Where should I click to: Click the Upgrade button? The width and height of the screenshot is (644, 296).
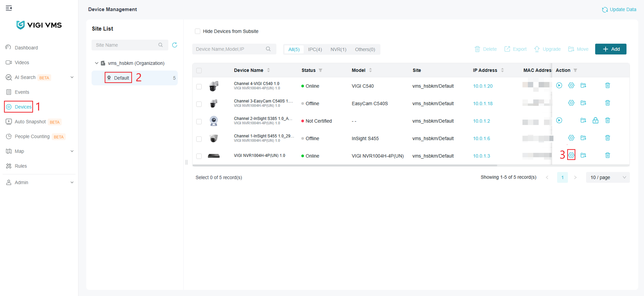point(547,49)
